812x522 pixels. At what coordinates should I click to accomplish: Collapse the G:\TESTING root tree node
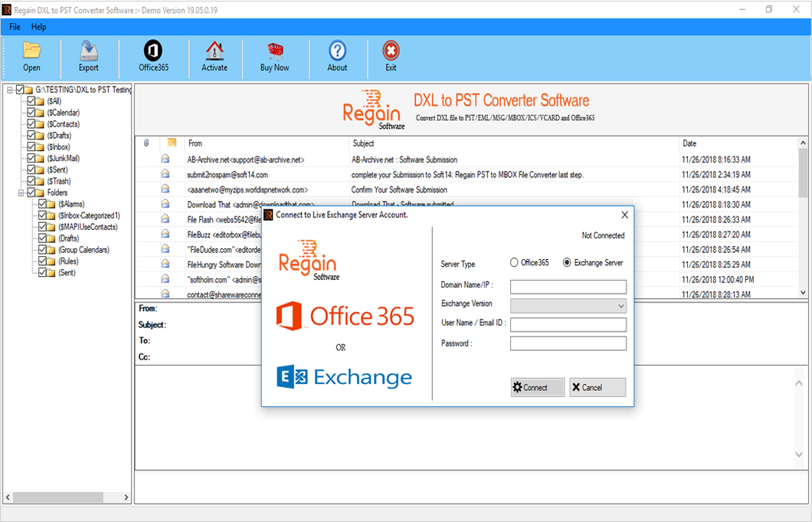click(10, 89)
